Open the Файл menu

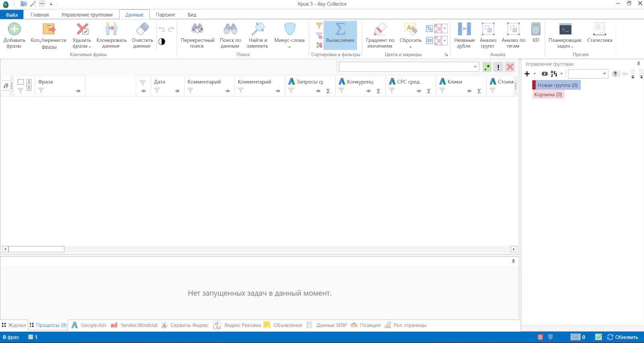click(12, 15)
